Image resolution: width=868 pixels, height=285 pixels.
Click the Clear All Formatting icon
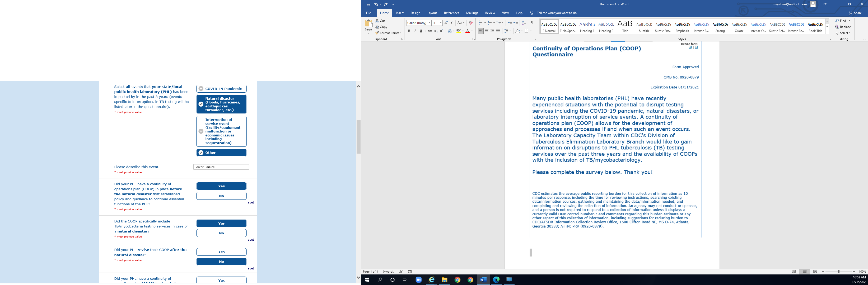pos(471,23)
